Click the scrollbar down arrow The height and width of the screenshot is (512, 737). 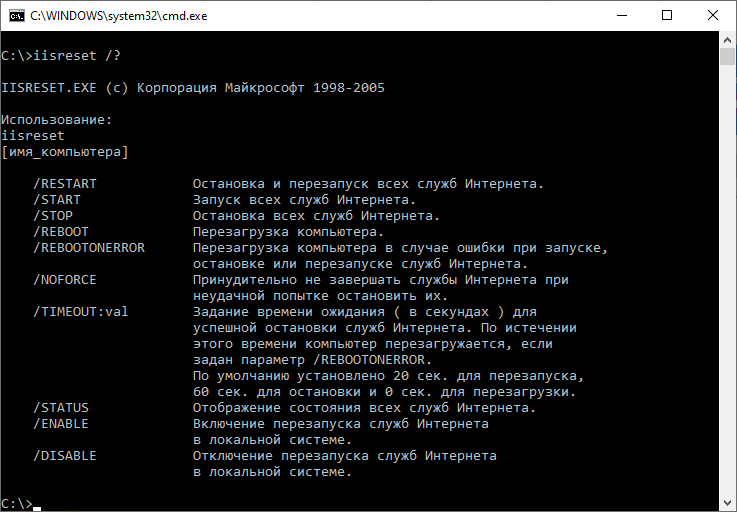pos(728,503)
